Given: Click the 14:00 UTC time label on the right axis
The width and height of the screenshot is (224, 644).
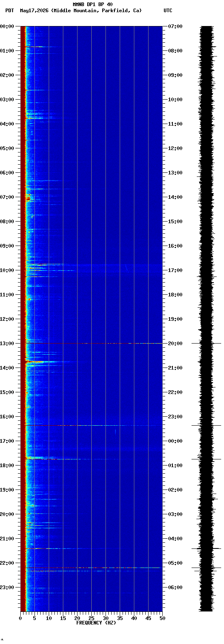Looking at the screenshot, I should click(x=175, y=197).
